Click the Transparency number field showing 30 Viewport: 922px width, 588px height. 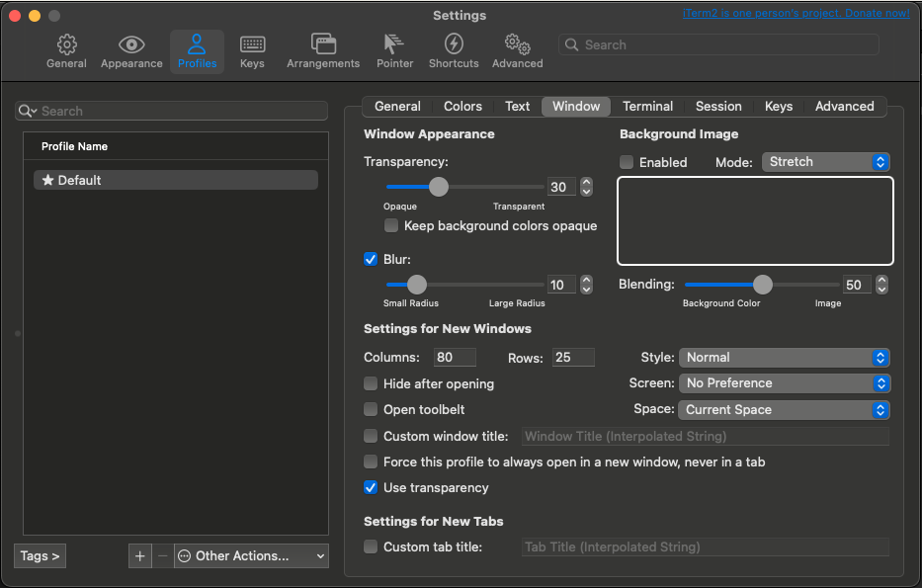pos(561,187)
